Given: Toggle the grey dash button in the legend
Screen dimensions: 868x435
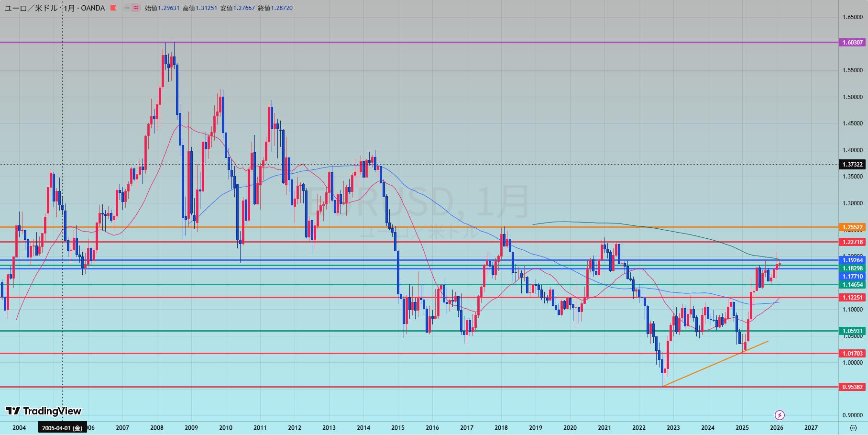Looking at the screenshot, I should [x=127, y=8].
